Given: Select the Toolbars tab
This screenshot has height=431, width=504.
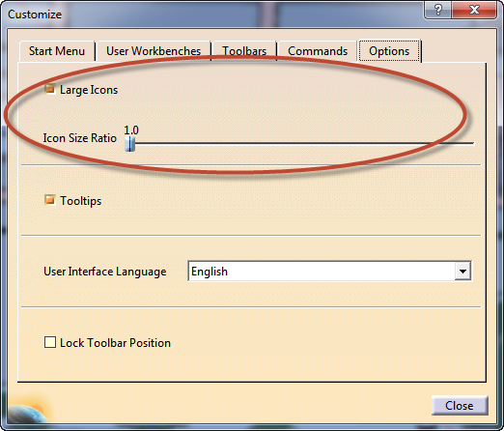Looking at the screenshot, I should 244,51.
